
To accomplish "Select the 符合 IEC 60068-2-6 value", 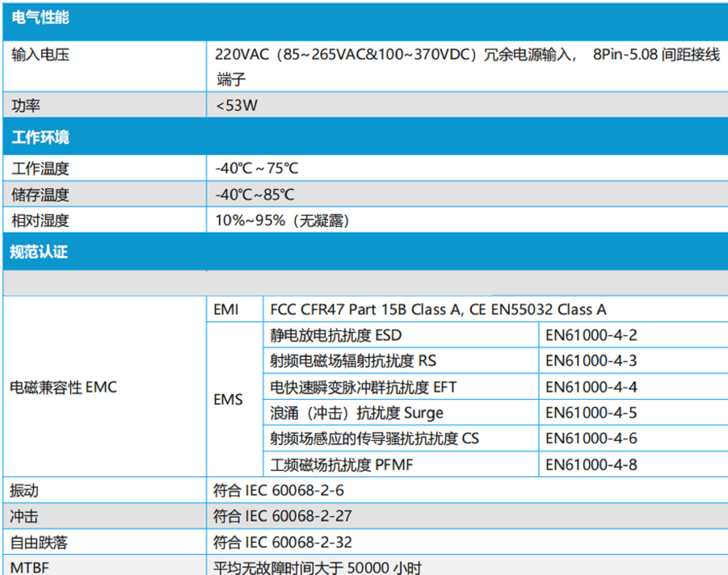I will (279, 490).
